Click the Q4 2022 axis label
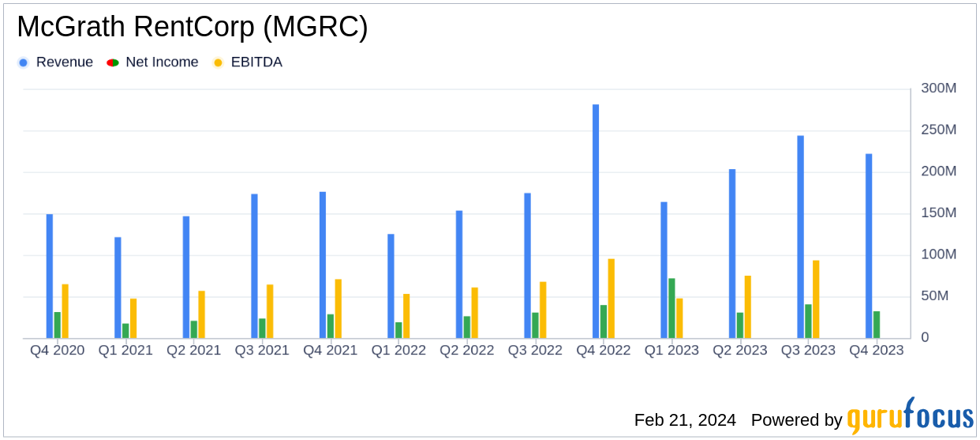 [x=604, y=350]
